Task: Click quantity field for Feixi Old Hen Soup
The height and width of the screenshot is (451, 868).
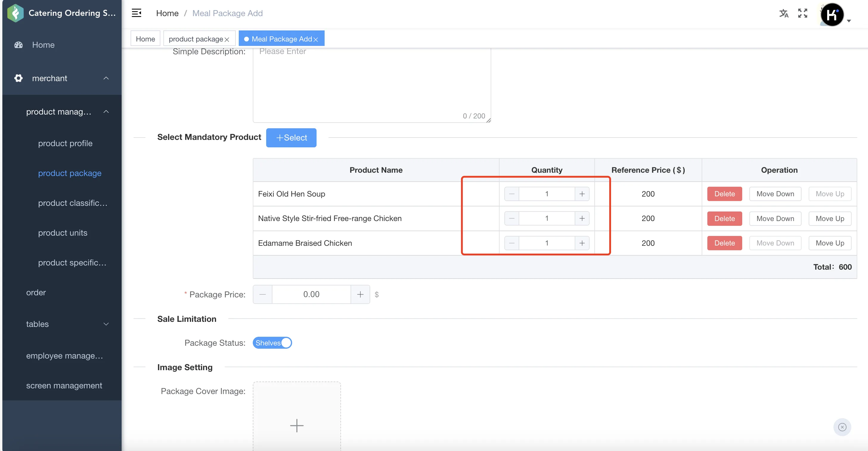Action: point(547,194)
